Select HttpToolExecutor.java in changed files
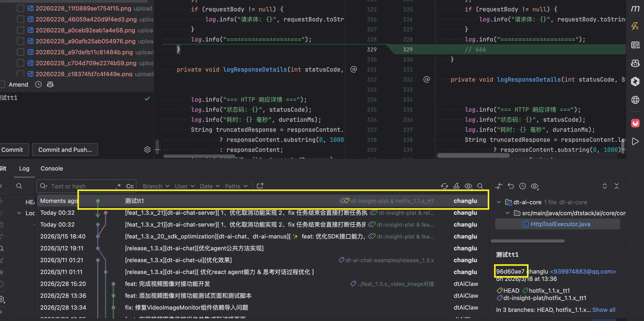This screenshot has width=644, height=321. [558, 224]
